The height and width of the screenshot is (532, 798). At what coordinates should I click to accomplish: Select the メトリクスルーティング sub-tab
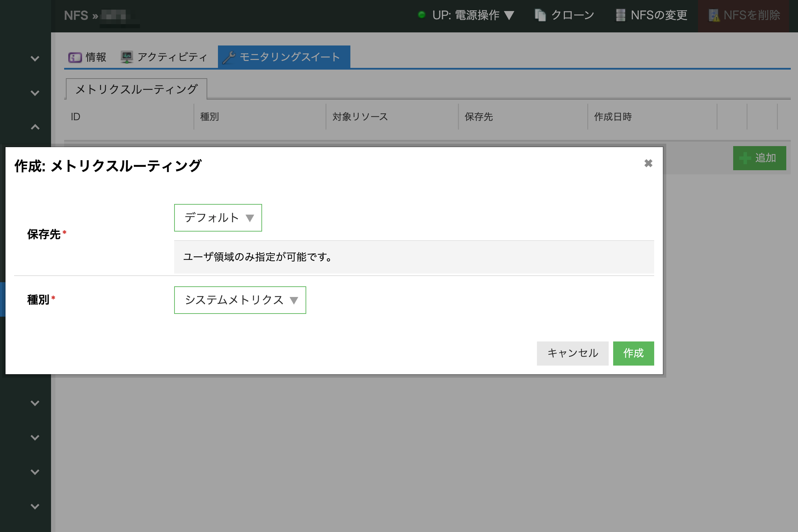[x=137, y=89]
